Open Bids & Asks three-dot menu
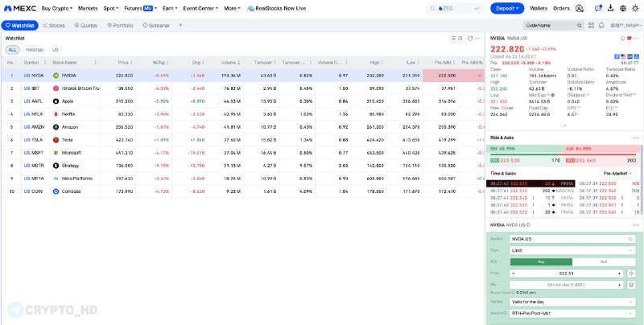The image size is (644, 325). tap(636, 138)
